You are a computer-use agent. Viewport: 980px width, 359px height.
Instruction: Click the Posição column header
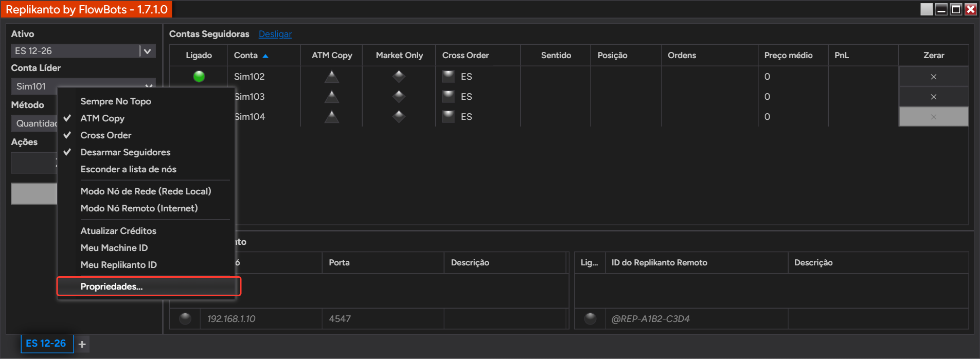tap(626, 56)
